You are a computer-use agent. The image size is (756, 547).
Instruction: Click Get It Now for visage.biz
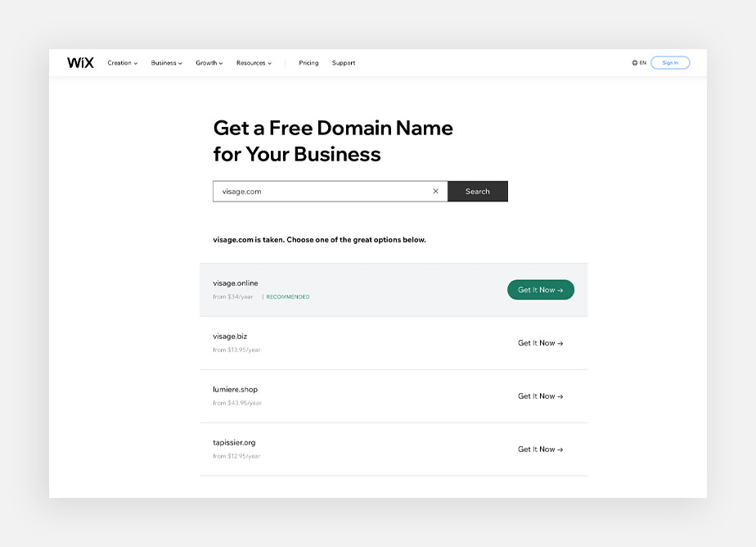[x=541, y=343]
